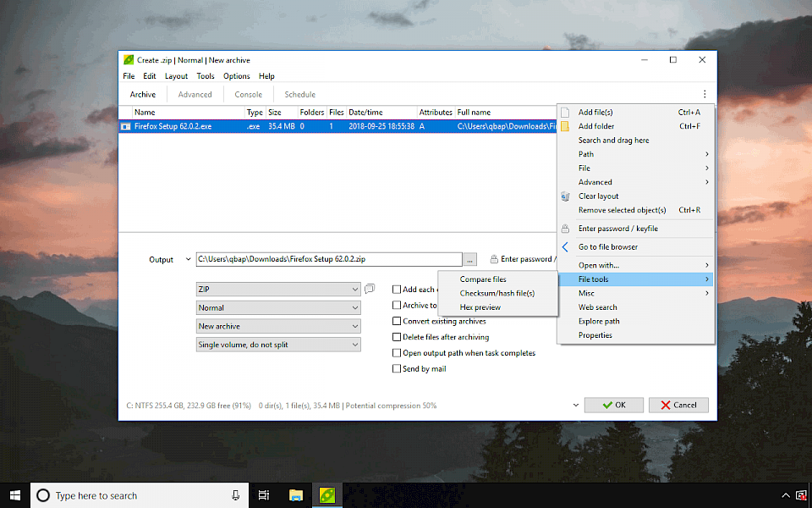Screen dimensions: 812x508
Task: Click the browse (...) button for output
Action: (x=469, y=259)
